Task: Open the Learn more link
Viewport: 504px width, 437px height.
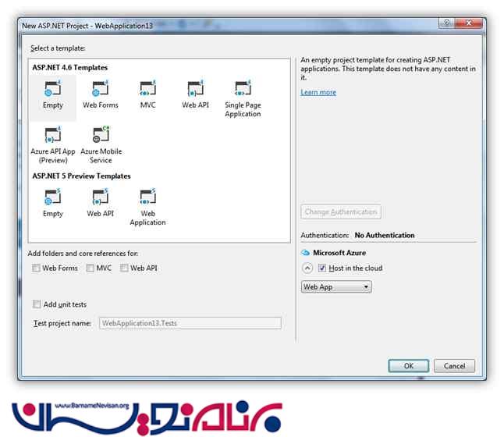Action: click(x=318, y=92)
